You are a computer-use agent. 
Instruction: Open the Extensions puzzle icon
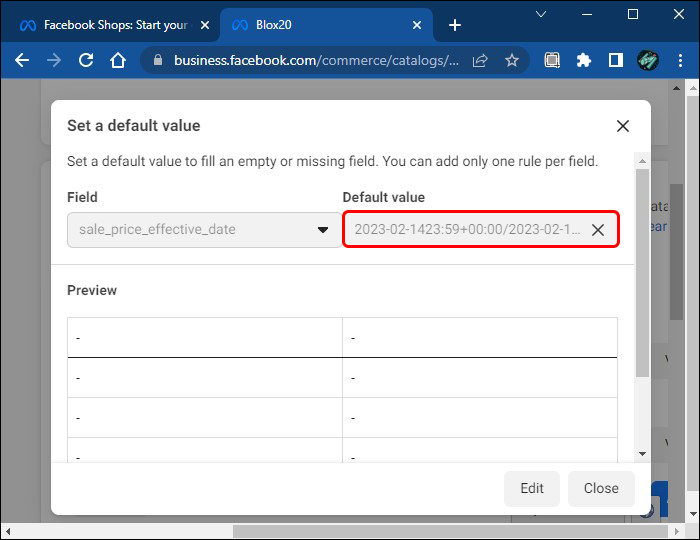(x=584, y=60)
